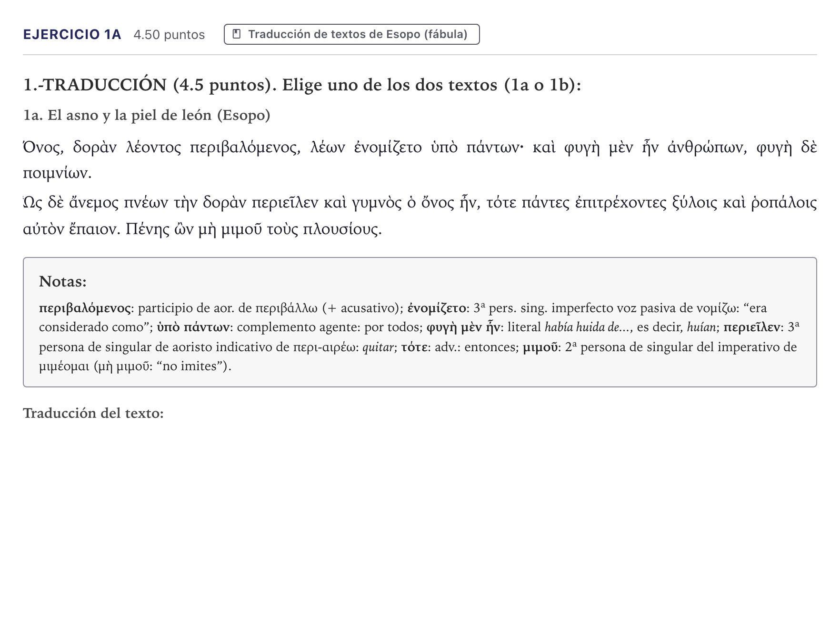Click the italic word 'quitar' in the notes
This screenshot has width=840, height=632.
coord(379,347)
